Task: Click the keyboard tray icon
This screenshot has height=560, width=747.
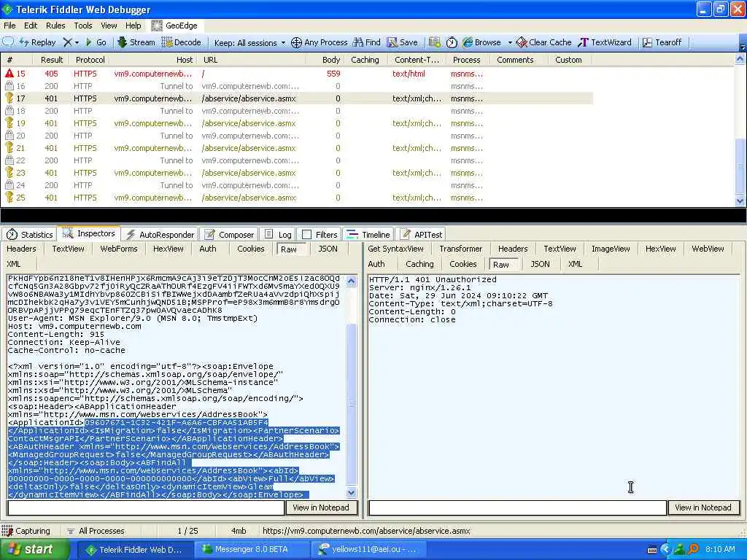Action: (652, 550)
